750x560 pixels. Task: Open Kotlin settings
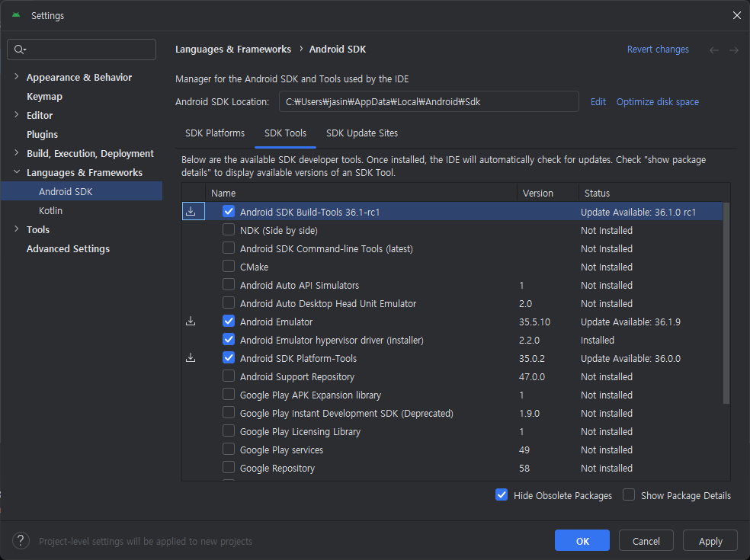(x=51, y=210)
